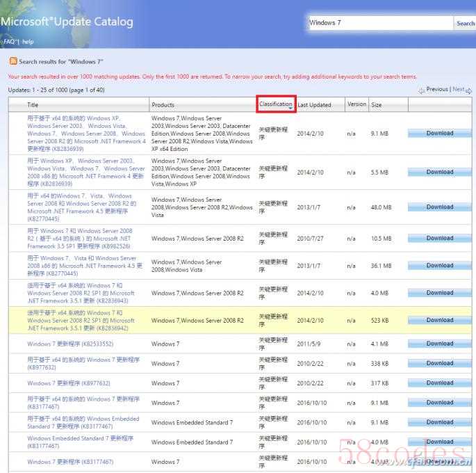Download the 5.5 MB KB2836939 x86 update
Screen dimensions: 476x473
pos(440,172)
